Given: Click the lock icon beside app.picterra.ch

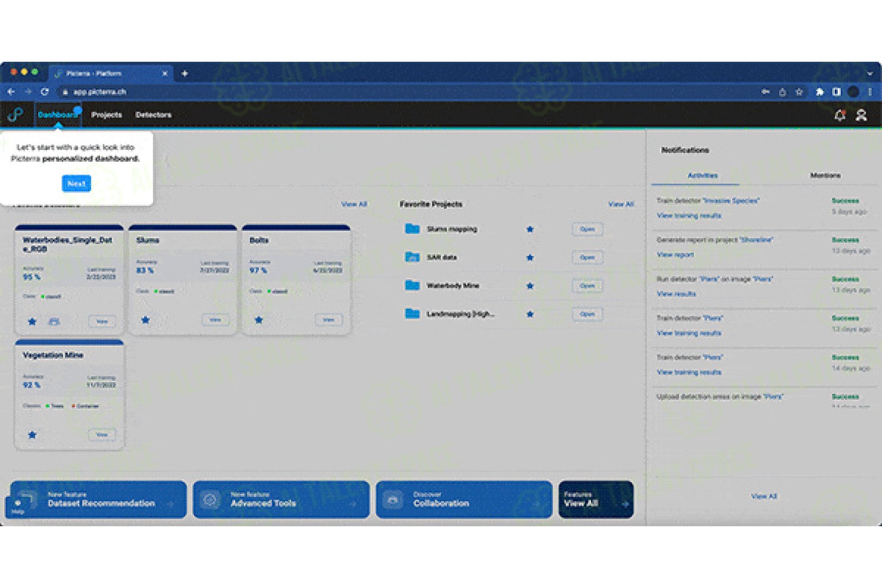Looking at the screenshot, I should (65, 92).
